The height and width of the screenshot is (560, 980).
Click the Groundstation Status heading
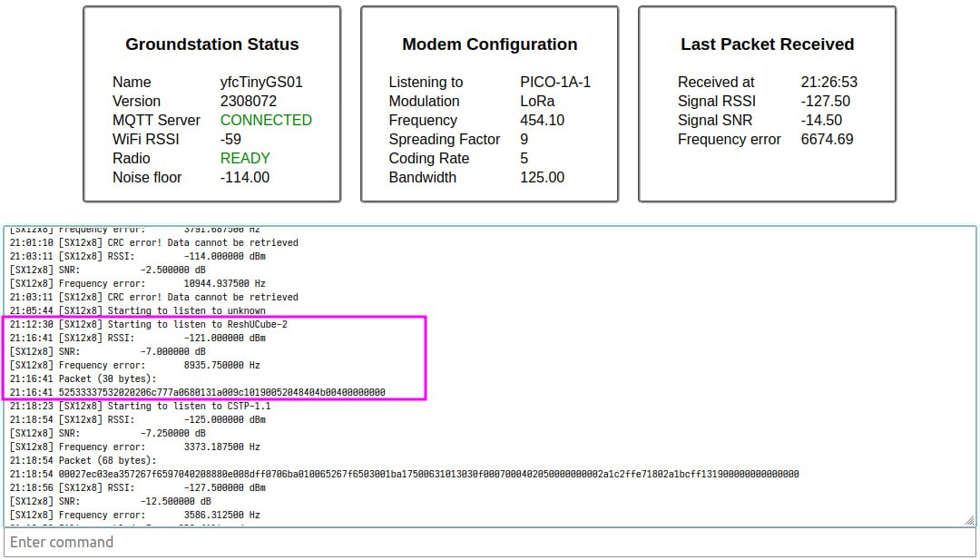pyautogui.click(x=211, y=44)
